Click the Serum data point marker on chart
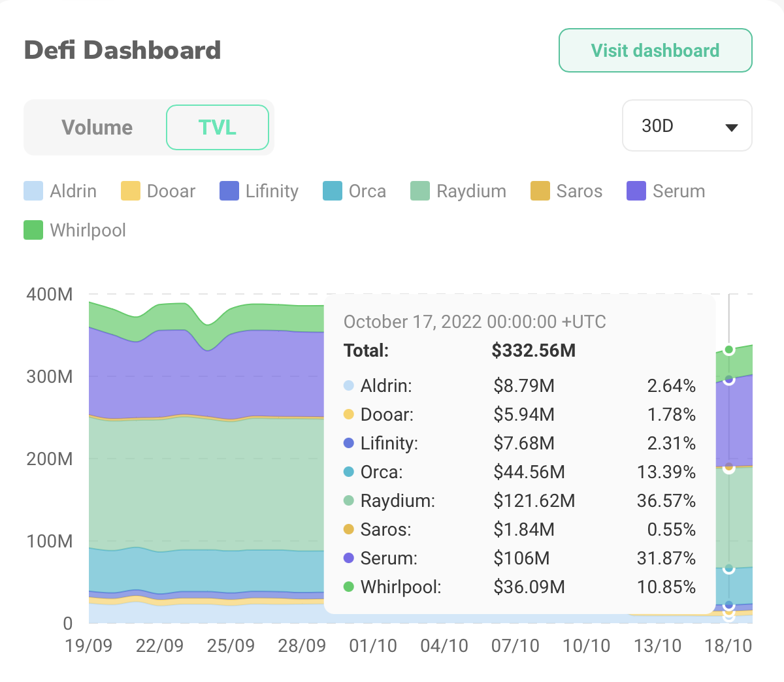Screen dimensions: 784x682 coord(729,380)
